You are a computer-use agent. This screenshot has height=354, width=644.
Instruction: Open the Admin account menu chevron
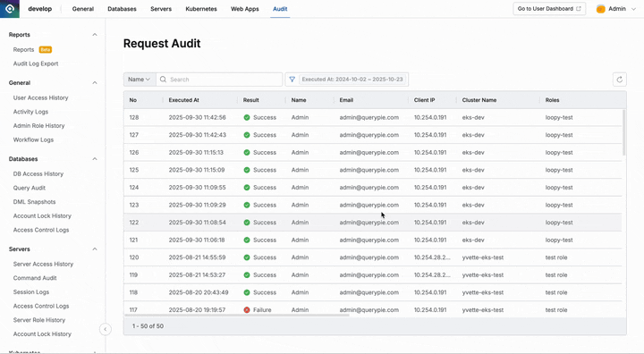pyautogui.click(x=633, y=9)
